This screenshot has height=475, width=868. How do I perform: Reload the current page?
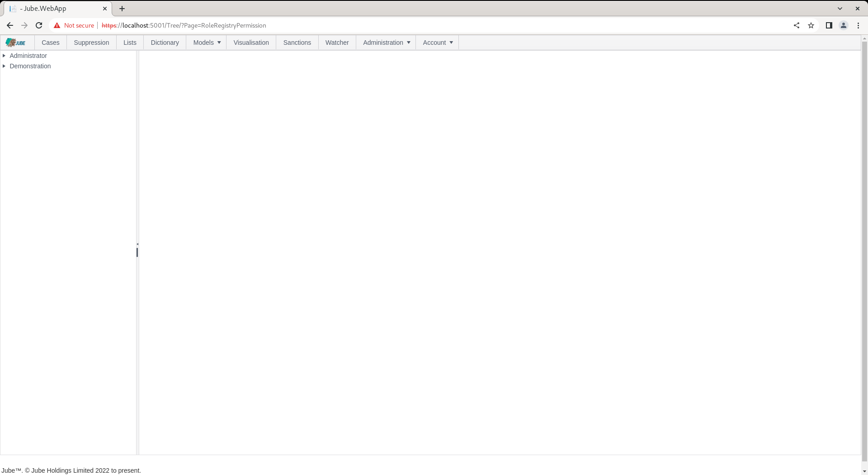(39, 25)
